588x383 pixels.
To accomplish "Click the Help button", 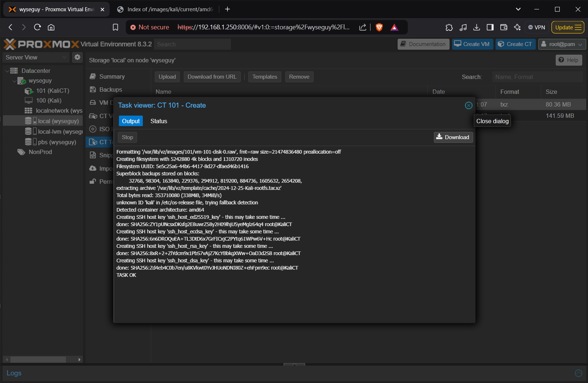I will point(569,60).
